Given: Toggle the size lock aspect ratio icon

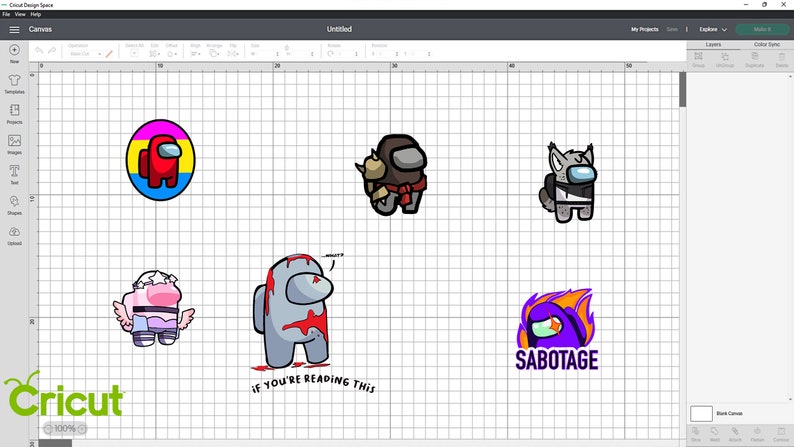Looking at the screenshot, I should pyautogui.click(x=287, y=48).
